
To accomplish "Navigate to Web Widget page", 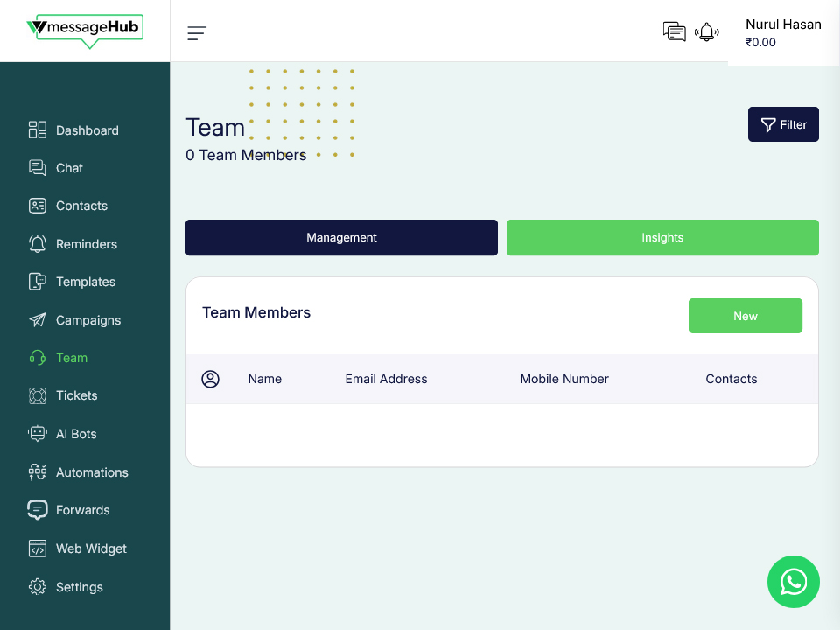I will 91,549.
